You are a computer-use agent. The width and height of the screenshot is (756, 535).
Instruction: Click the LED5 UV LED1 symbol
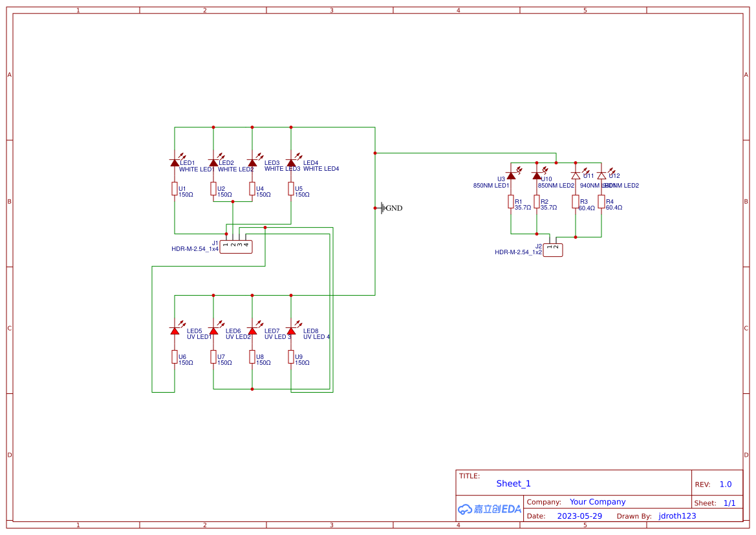click(175, 329)
